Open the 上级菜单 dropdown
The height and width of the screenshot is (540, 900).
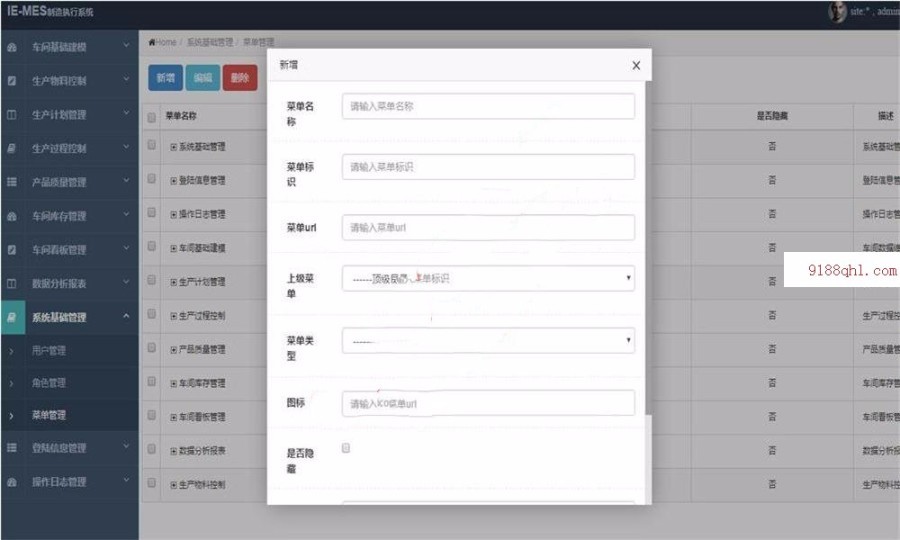tap(488, 278)
